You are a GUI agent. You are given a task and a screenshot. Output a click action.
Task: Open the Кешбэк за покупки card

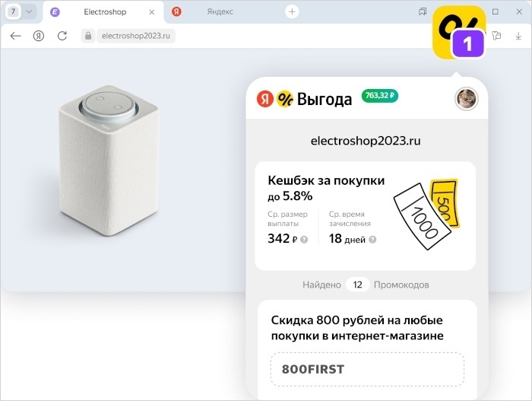[x=365, y=216]
